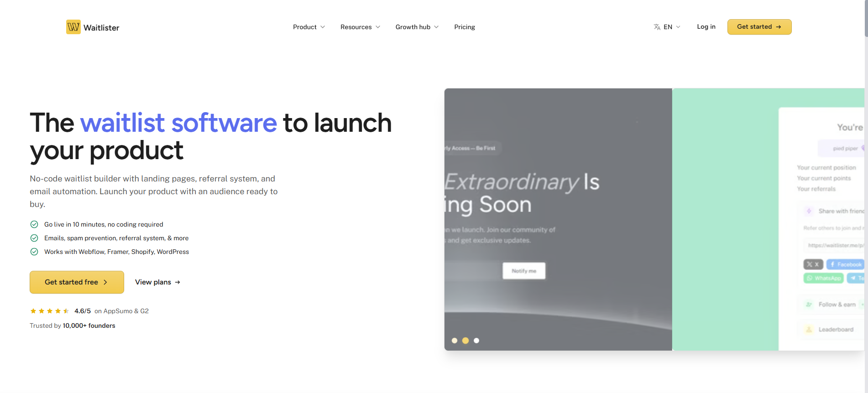Click the Notify me button in preview
This screenshot has height=393, width=868.
[524, 271]
